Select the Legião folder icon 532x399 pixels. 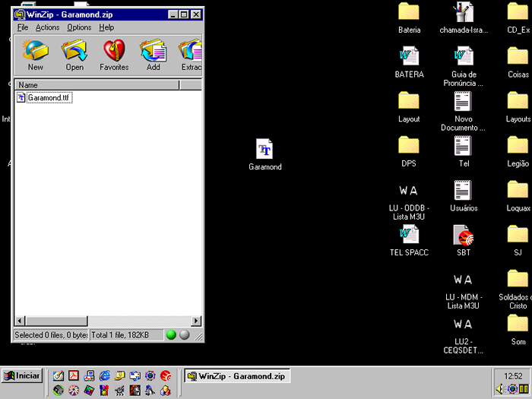pyautogui.click(x=518, y=152)
